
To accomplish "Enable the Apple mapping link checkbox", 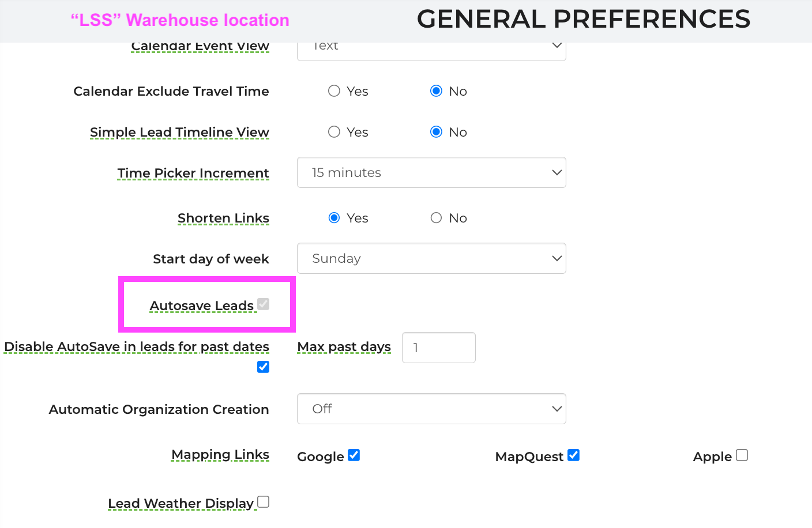I will click(x=742, y=455).
